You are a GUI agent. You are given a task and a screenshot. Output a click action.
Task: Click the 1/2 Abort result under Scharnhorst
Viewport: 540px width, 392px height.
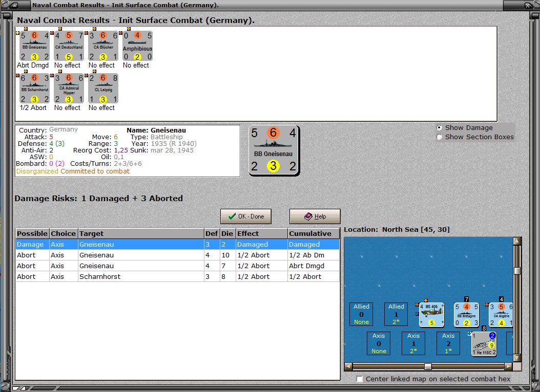pyautogui.click(x=33, y=107)
